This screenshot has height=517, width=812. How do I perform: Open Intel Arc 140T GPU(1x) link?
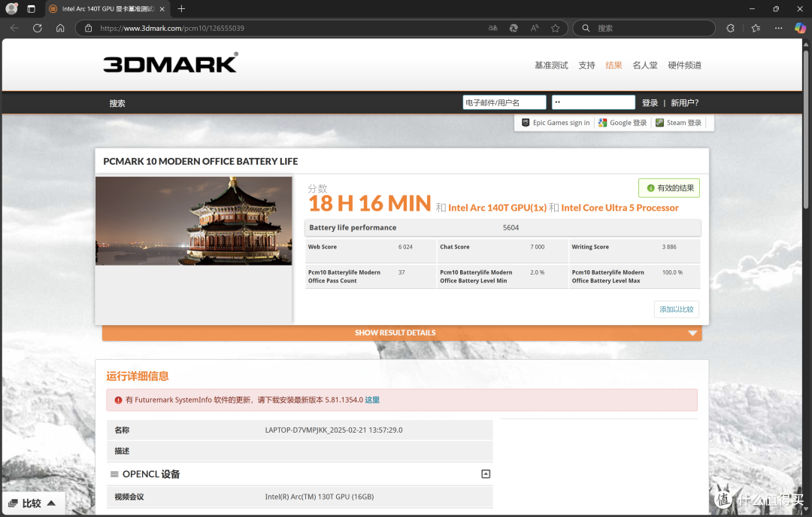(x=497, y=208)
